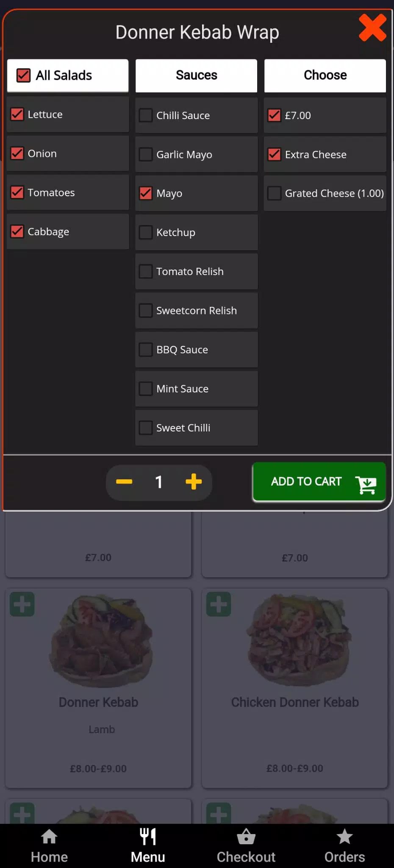Click the ADD TO CART button
Viewport: 394px width, 868px height.
click(319, 482)
